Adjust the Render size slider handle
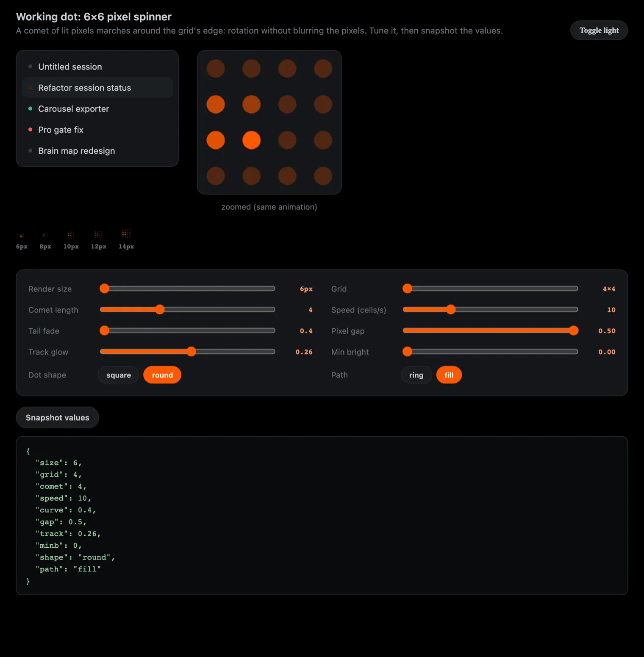This screenshot has height=657, width=644. coord(104,288)
